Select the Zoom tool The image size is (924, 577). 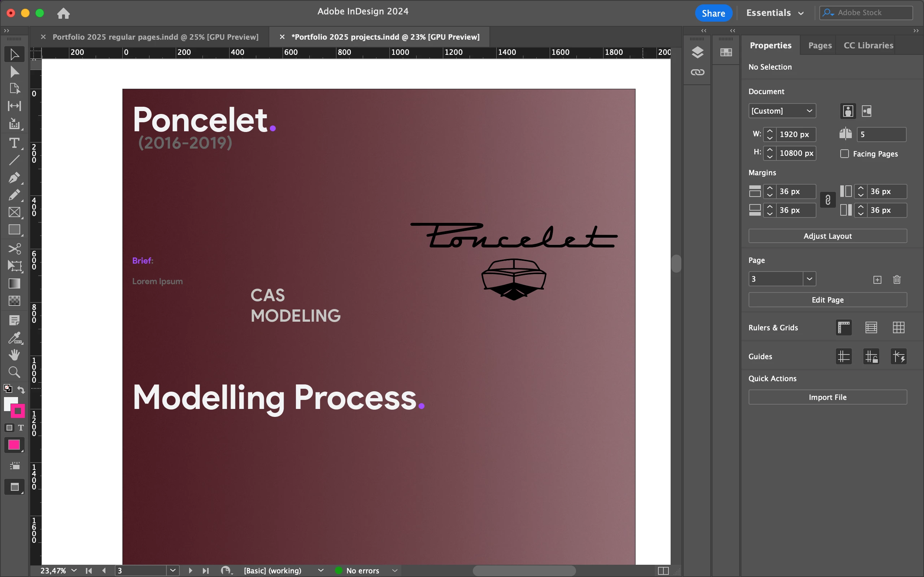(x=14, y=372)
